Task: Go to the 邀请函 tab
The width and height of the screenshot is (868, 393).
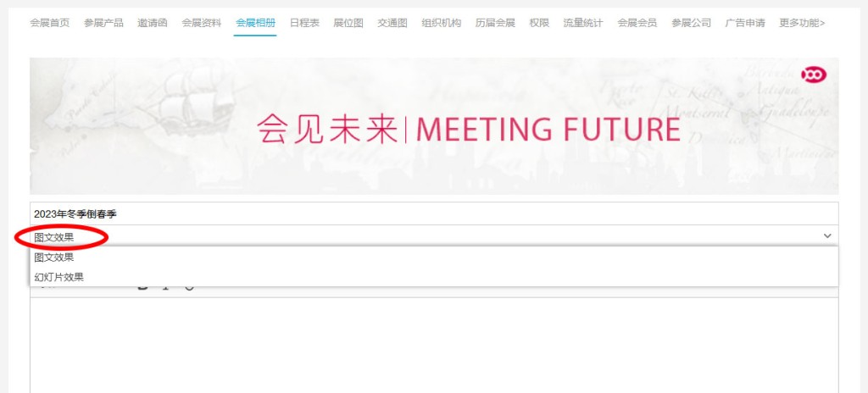Action: click(153, 23)
